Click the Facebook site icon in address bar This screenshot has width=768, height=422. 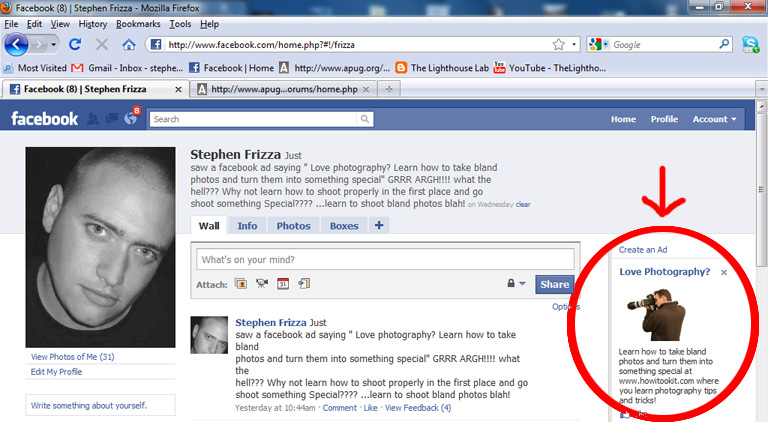[156, 45]
